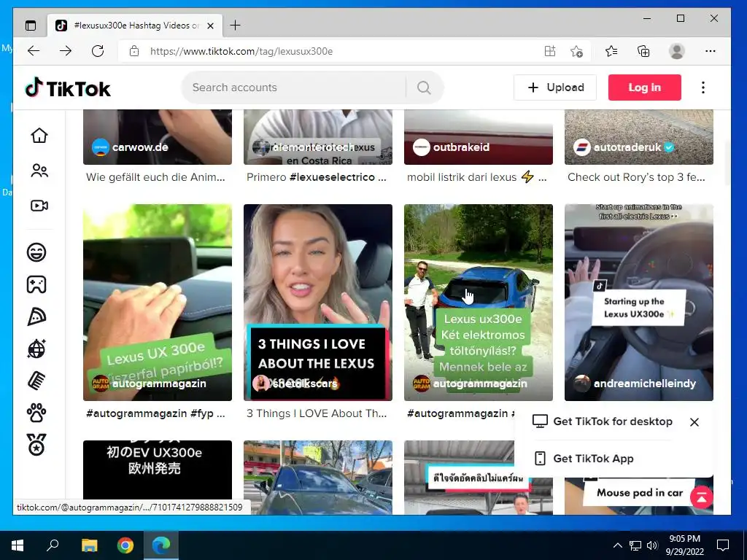The height and width of the screenshot is (560, 747).
Task: Click the browser address bar URL
Action: [241, 51]
